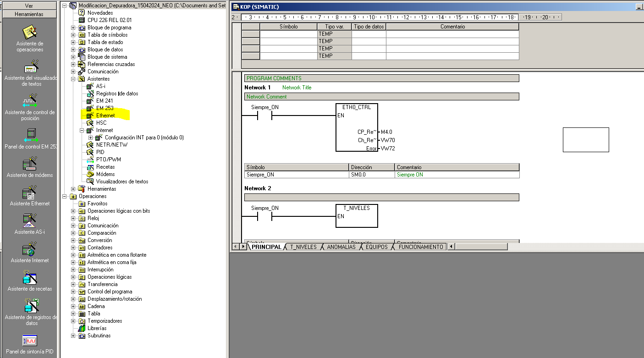
Task: Open Asistente de recetas icon
Action: 30,278
